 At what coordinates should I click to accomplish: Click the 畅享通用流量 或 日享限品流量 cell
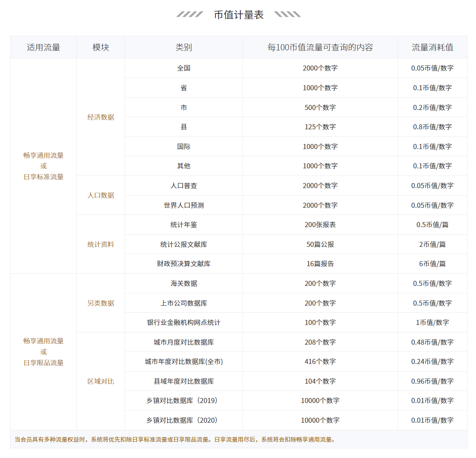click(x=43, y=352)
